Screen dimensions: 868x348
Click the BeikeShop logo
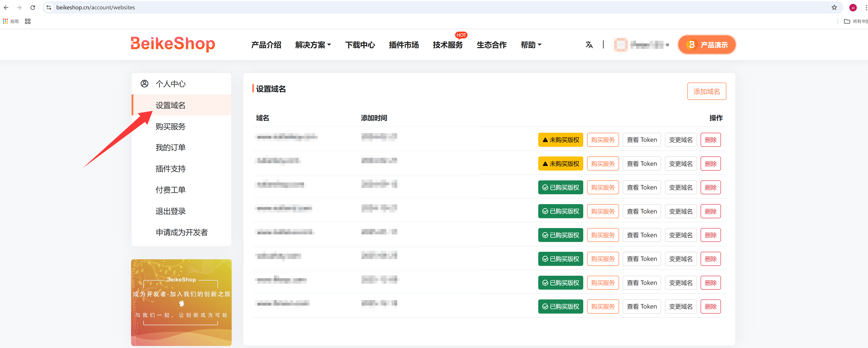point(173,44)
